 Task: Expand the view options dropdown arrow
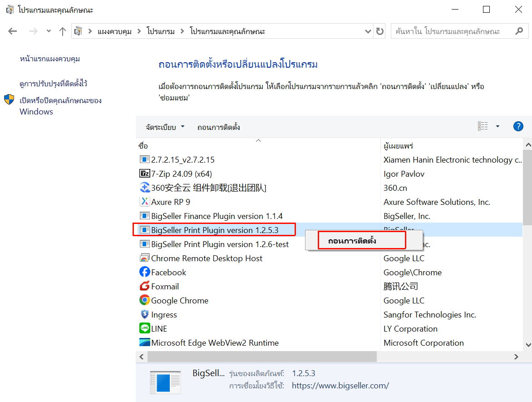point(498,127)
